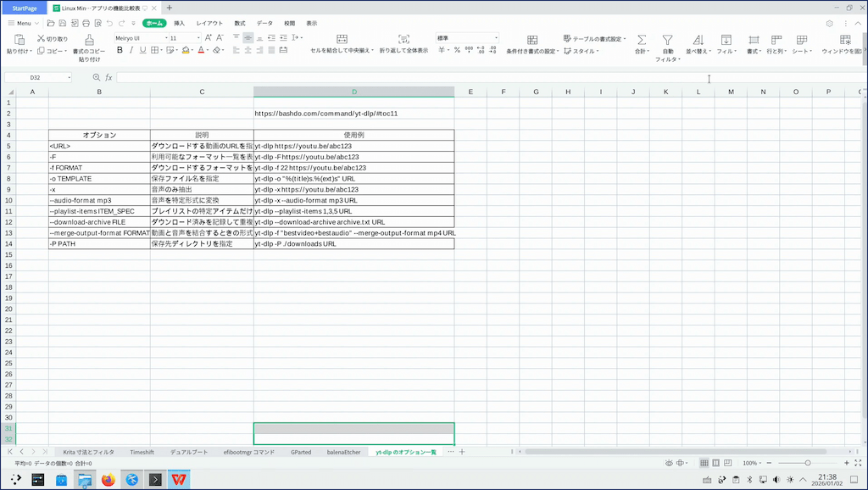Click the Name Box showing D32
The width and height of the screenshot is (868, 490).
36,77
